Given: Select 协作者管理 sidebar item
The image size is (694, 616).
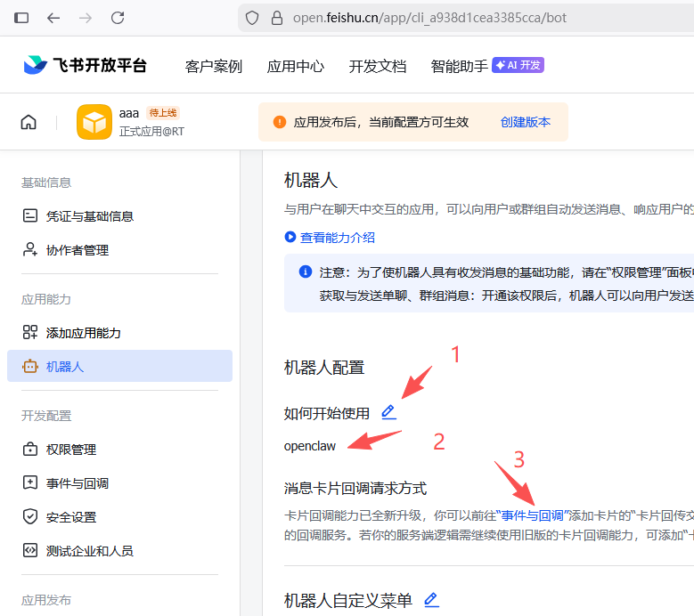Looking at the screenshot, I should 77,250.
